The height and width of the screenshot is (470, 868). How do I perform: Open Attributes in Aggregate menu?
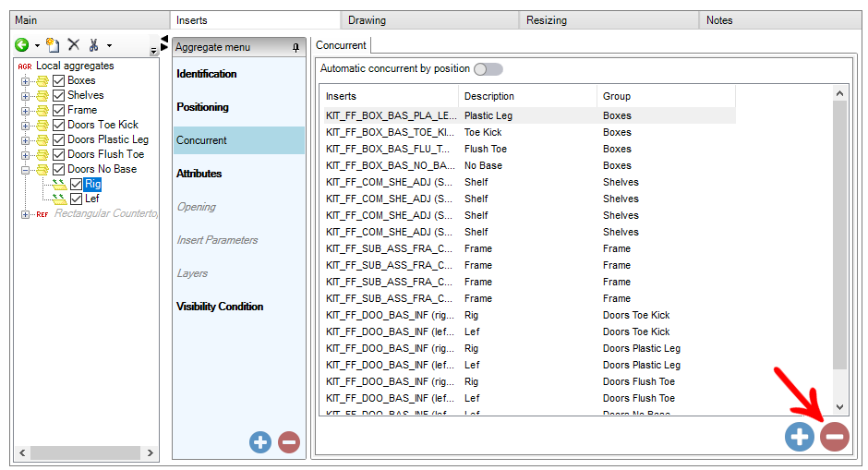(238, 174)
